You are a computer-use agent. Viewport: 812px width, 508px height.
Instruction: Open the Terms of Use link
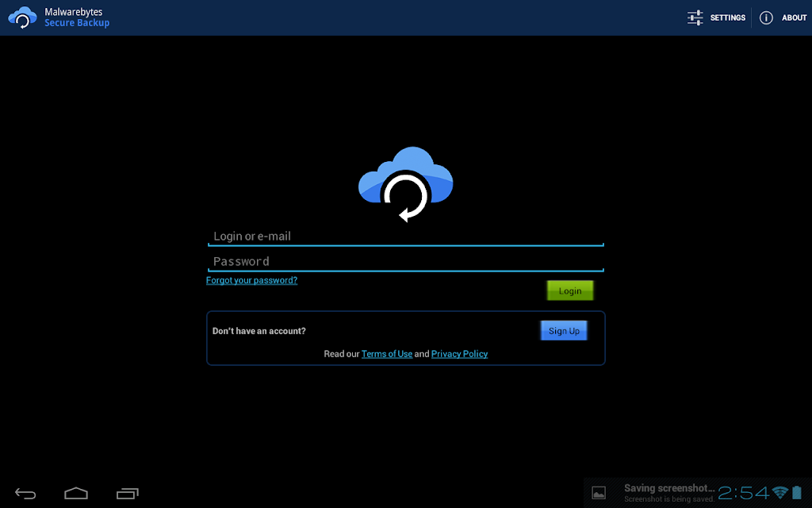pyautogui.click(x=387, y=354)
